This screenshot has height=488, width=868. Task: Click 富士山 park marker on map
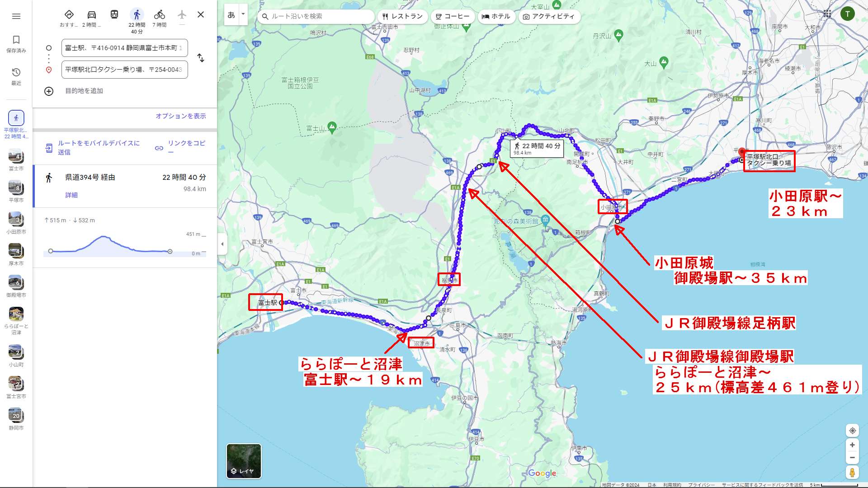click(332, 127)
